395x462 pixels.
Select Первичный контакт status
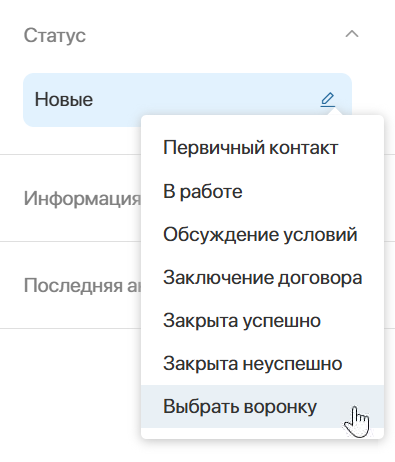[x=262, y=148]
